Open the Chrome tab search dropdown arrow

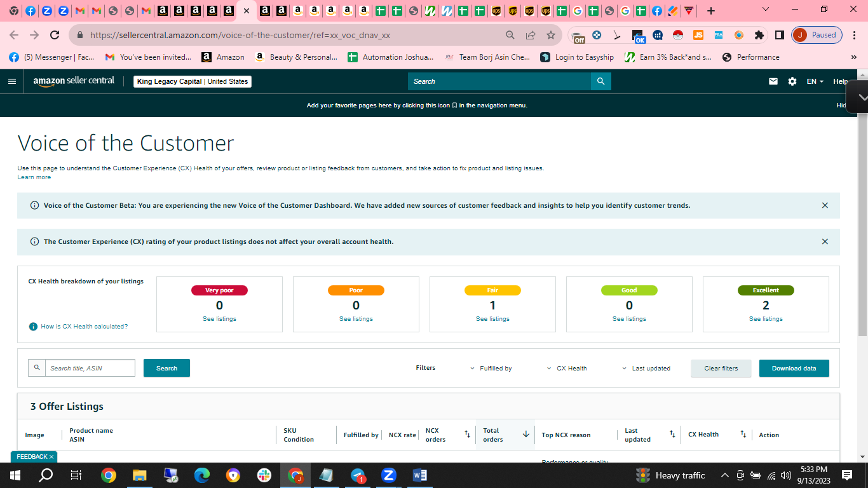(765, 10)
